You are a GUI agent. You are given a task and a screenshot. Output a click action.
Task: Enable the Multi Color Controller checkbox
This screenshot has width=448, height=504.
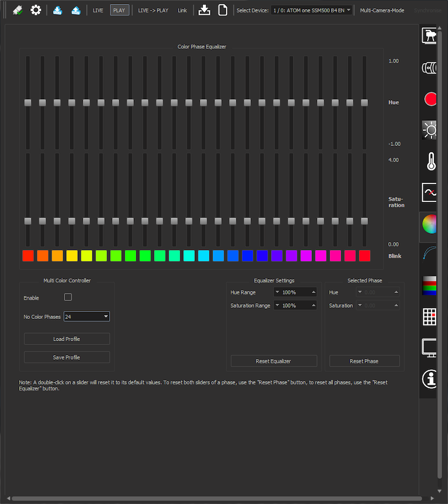point(68,297)
